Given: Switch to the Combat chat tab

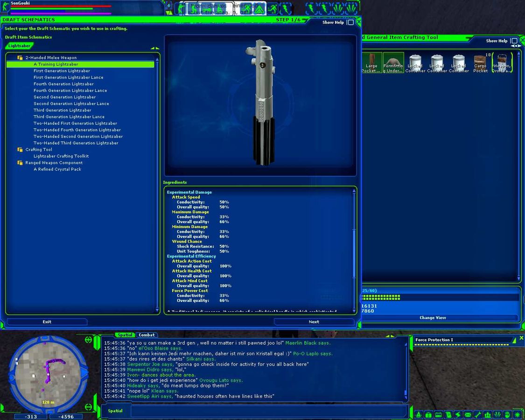Looking at the screenshot, I should click(x=147, y=335).
